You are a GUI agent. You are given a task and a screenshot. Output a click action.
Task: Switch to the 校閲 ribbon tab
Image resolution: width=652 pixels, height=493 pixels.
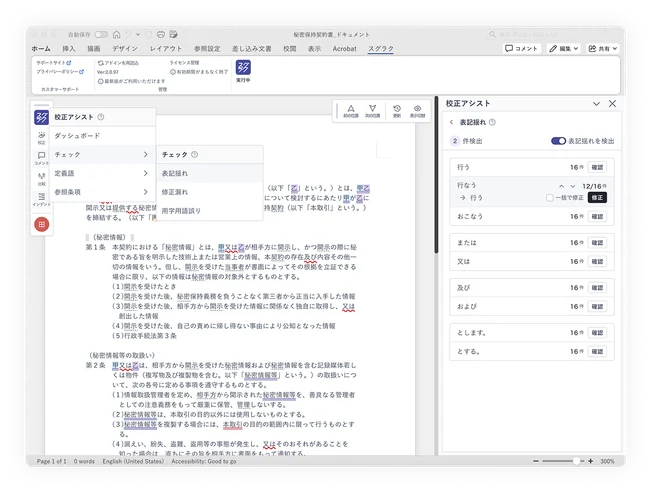pyautogui.click(x=289, y=49)
